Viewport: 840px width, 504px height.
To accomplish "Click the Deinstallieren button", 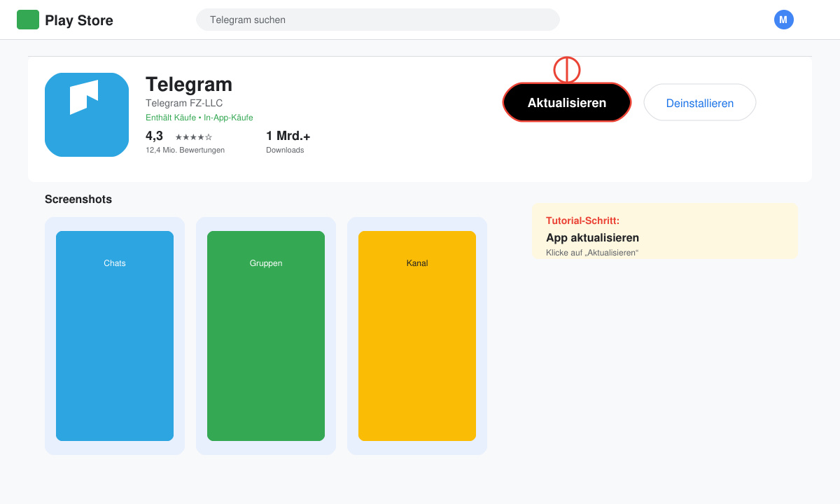I will (x=700, y=102).
